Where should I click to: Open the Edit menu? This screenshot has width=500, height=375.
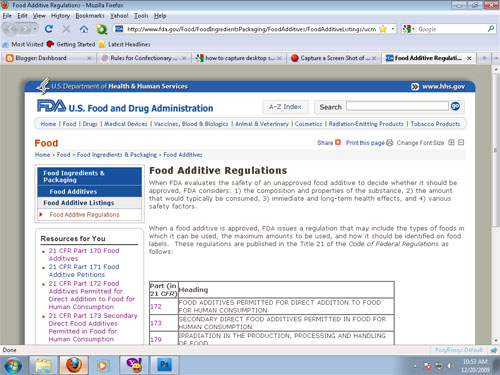coord(22,16)
